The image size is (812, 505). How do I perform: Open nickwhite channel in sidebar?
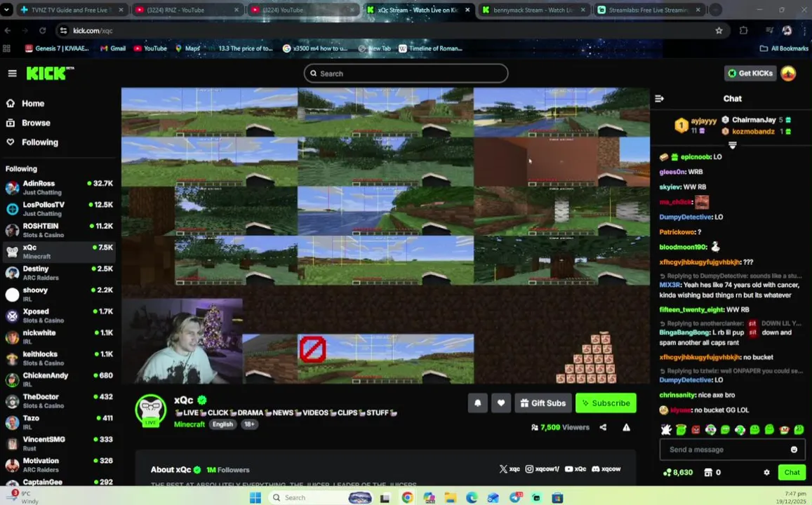59,337
